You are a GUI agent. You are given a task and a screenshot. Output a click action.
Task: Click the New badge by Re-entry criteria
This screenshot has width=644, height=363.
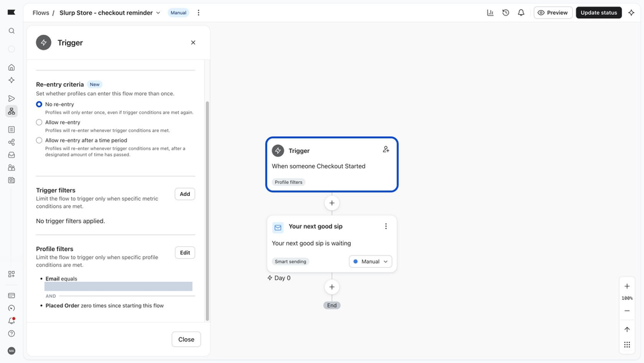(95, 85)
